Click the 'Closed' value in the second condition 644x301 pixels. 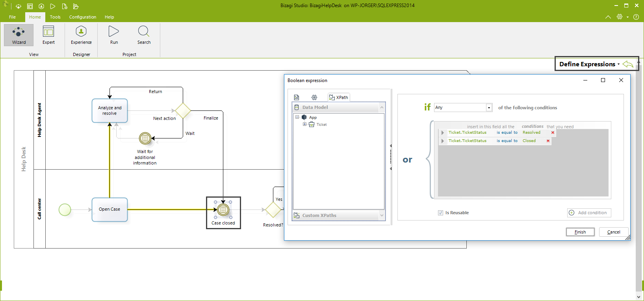(x=529, y=141)
